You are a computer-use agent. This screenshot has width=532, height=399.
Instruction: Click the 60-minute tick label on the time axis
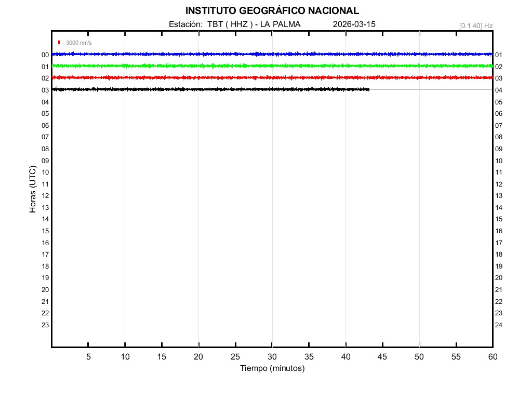point(492,356)
